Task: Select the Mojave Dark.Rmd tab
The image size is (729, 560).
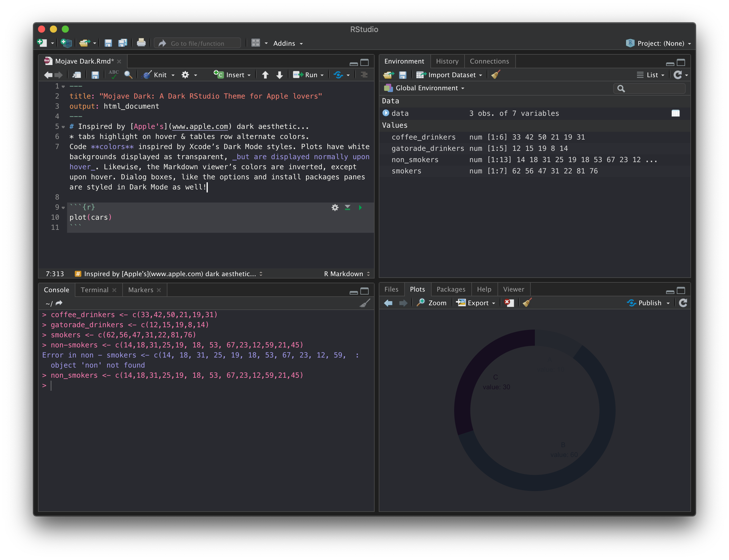Action: [x=84, y=61]
